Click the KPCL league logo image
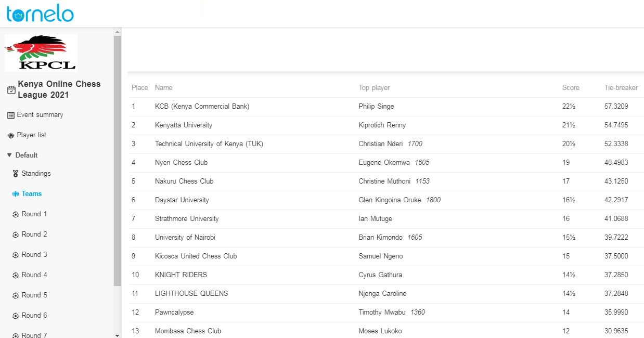 tap(41, 53)
